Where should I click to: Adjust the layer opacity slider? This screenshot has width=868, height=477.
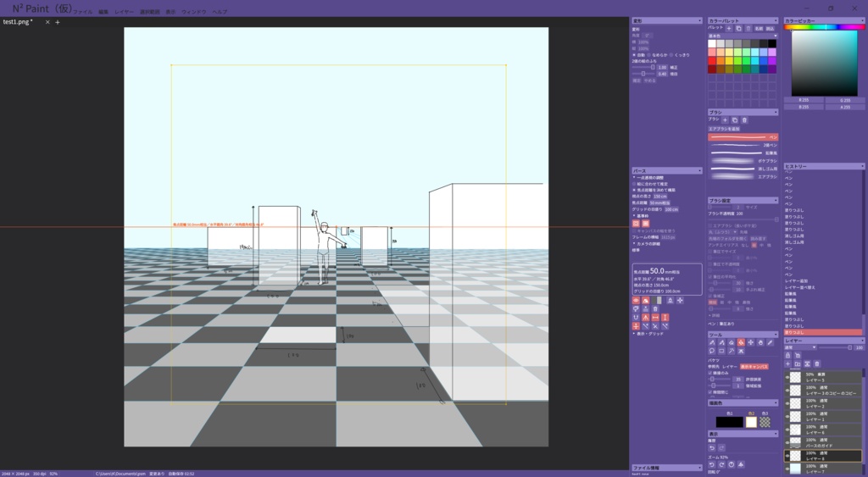click(x=834, y=347)
